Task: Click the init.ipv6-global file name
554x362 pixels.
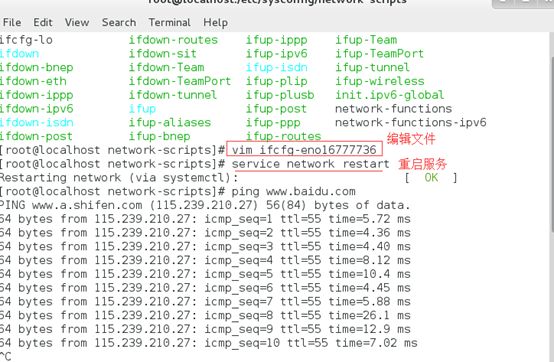Action: pyautogui.click(x=389, y=95)
